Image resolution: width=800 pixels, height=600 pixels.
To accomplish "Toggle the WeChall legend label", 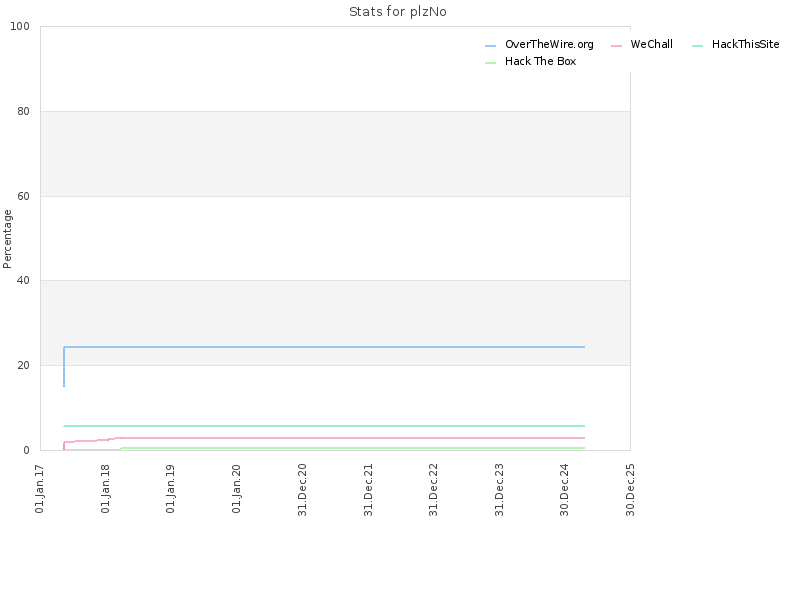I will (x=652, y=44).
